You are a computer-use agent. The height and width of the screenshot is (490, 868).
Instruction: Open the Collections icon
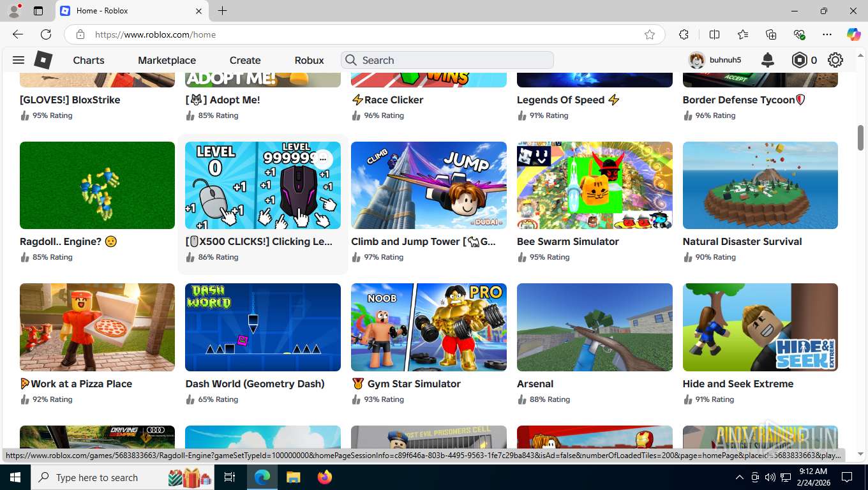click(771, 34)
